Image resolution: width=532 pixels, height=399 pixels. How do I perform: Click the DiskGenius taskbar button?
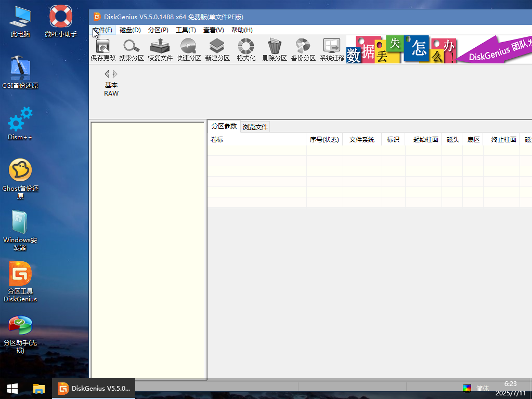tap(94, 389)
